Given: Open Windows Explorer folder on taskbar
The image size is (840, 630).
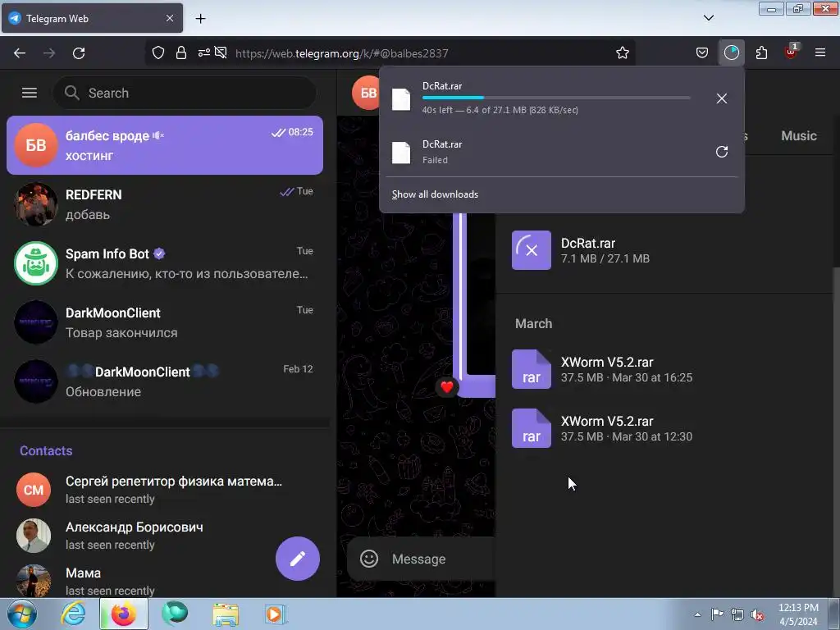Looking at the screenshot, I should click(x=226, y=614).
